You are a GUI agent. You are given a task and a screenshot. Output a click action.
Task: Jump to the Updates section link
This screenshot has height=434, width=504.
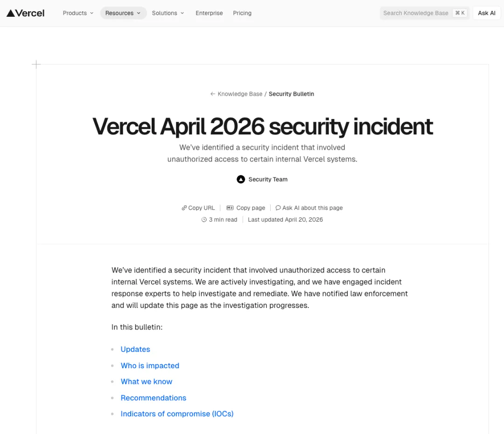(x=135, y=350)
